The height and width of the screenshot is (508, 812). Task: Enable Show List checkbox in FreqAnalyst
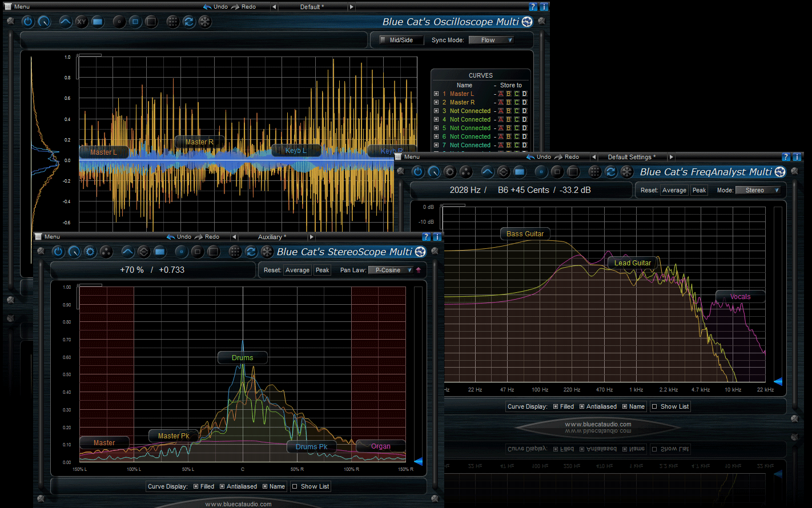click(654, 406)
